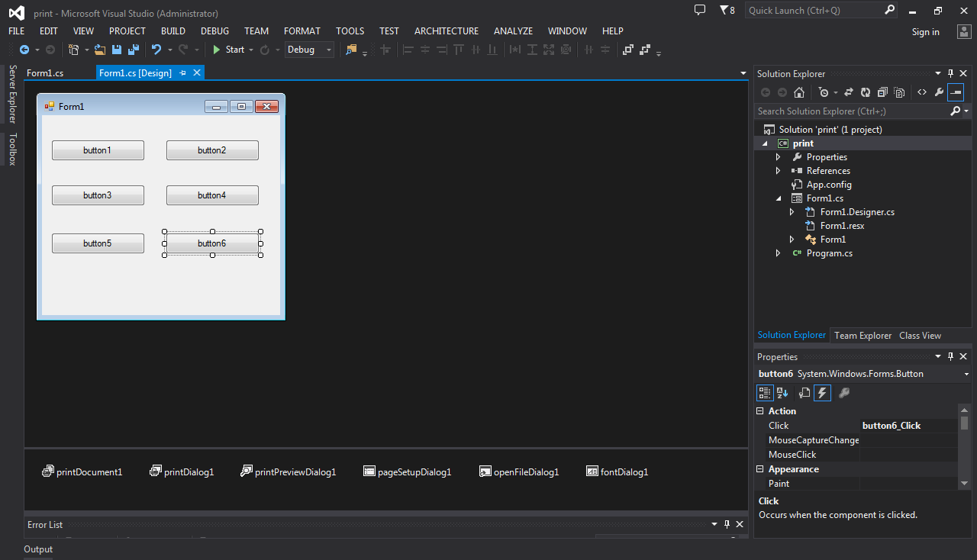Click the Refresh icon in Solution Explorer
This screenshot has width=977, height=560.
tap(865, 92)
